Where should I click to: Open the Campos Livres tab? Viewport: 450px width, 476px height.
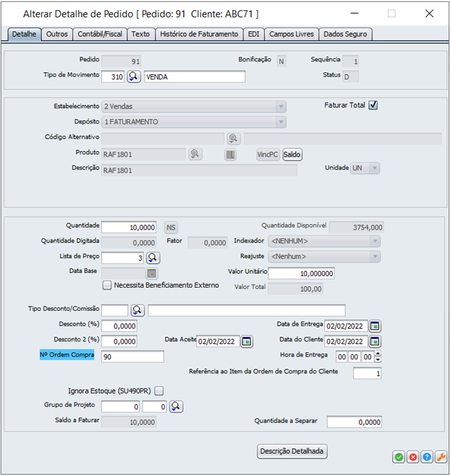tap(292, 34)
